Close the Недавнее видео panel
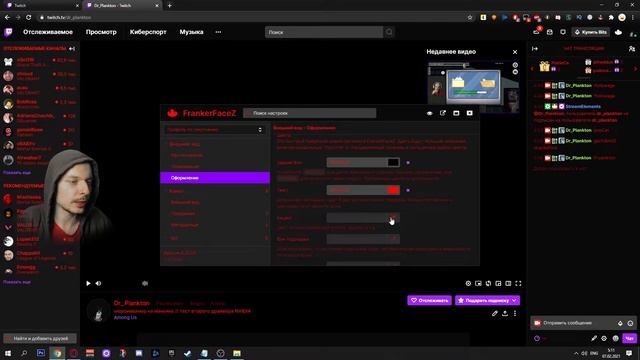 click(x=515, y=52)
